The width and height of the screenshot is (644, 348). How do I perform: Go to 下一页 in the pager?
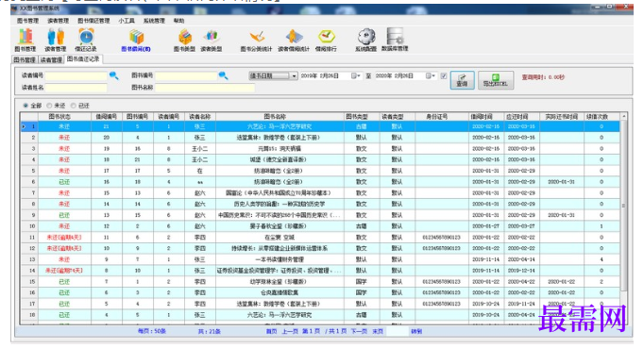359,331
